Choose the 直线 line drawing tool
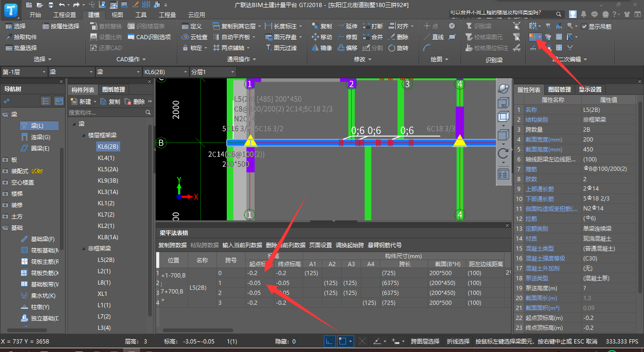Screen dimensions: 644x352 pos(433,37)
